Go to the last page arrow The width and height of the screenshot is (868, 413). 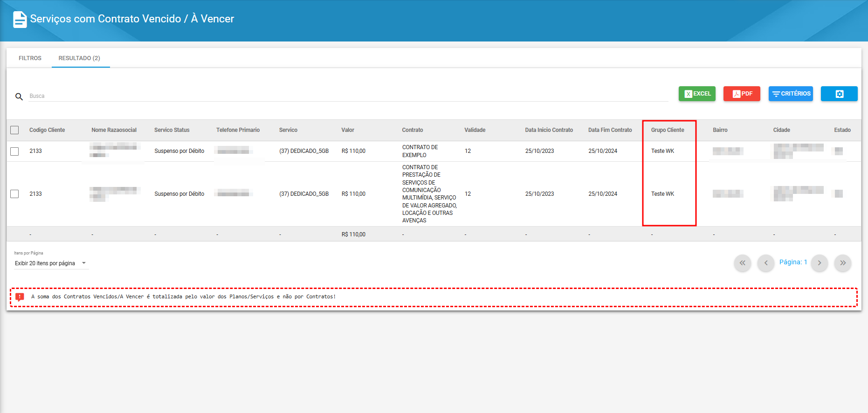pos(843,263)
